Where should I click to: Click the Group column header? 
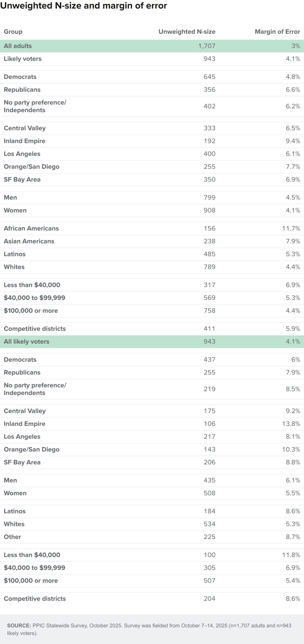[x=13, y=32]
